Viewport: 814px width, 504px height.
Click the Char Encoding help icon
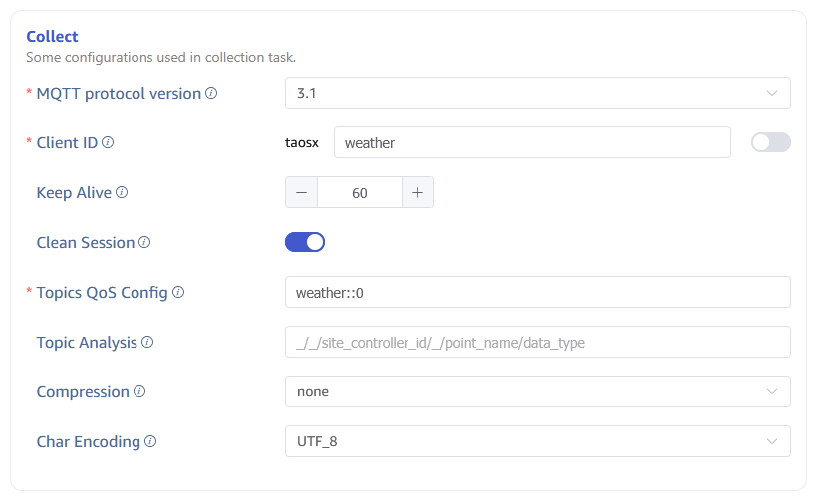150,441
